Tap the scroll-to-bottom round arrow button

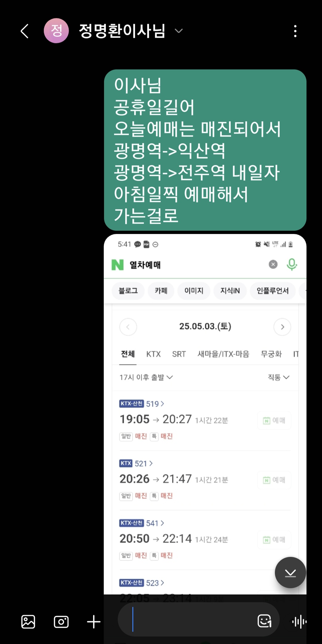[x=290, y=573]
